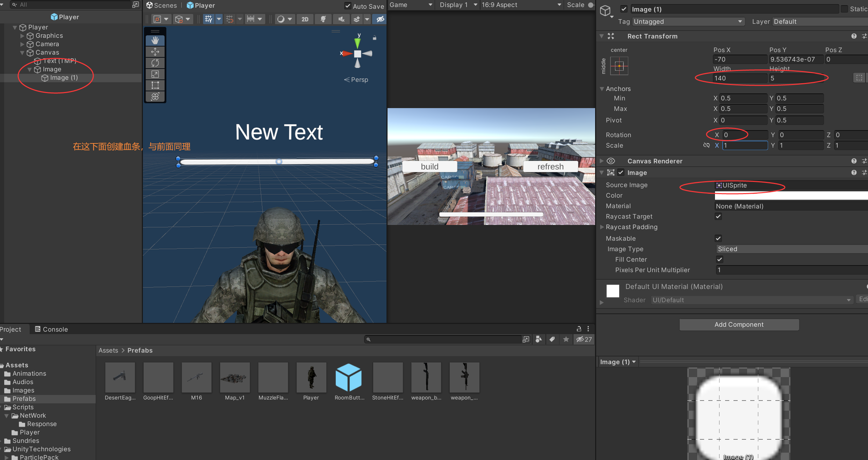
Task: Open the local/global rotation handle icon
Action: (x=179, y=19)
